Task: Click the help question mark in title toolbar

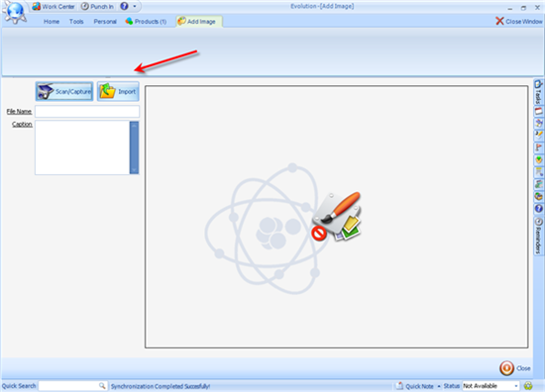Action: [x=124, y=6]
